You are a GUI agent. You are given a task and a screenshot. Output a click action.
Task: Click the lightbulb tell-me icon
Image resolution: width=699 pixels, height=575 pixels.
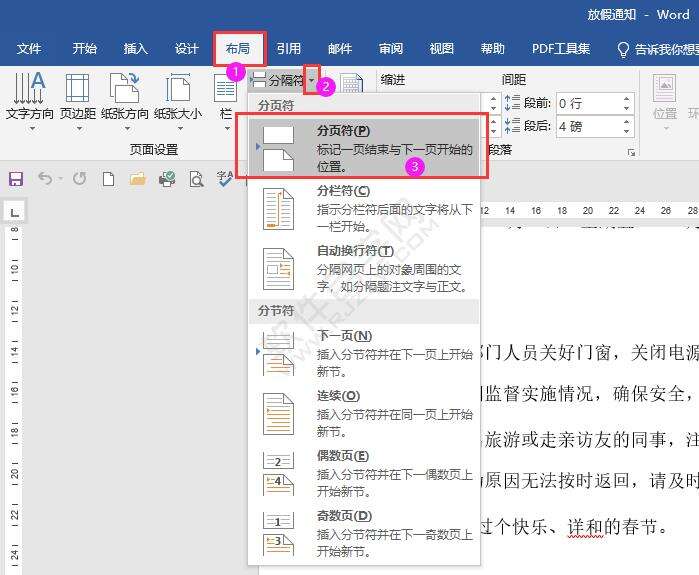tap(623, 49)
